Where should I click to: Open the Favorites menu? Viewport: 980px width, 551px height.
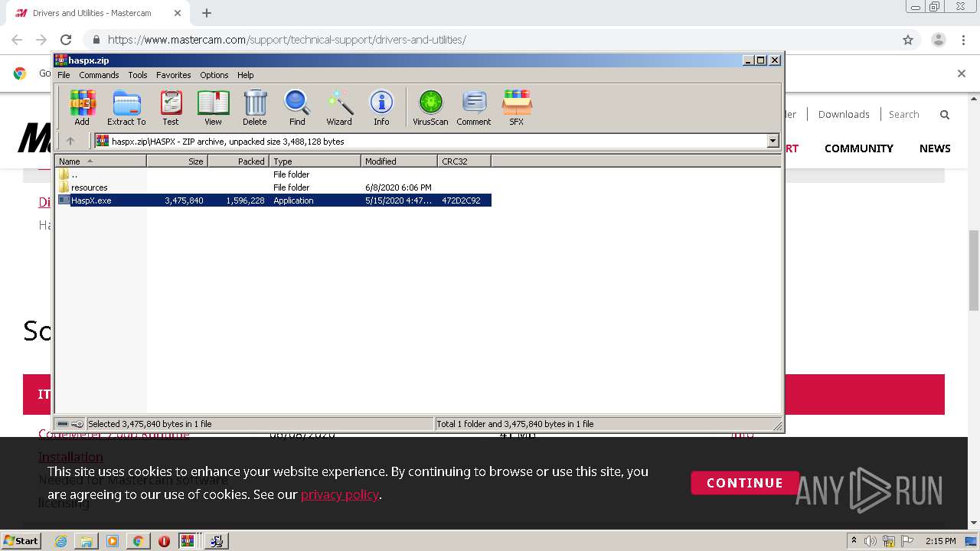(x=174, y=75)
